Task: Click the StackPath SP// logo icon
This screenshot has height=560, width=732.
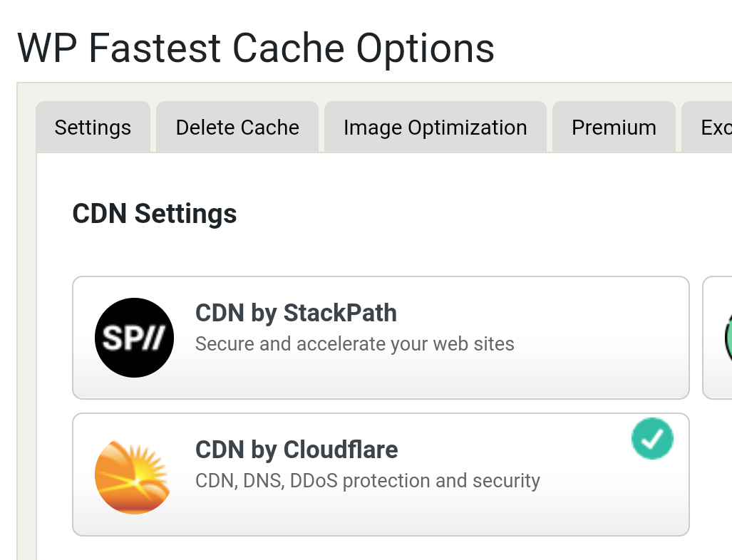Action: click(134, 337)
